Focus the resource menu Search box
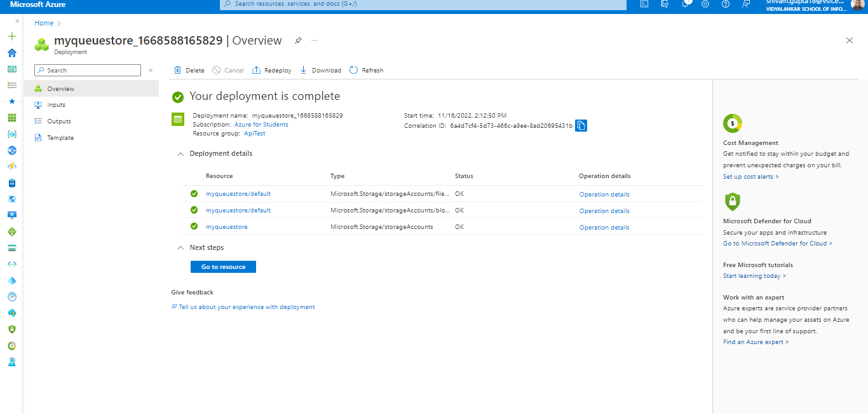Screen dimensions: 868x414 [x=88, y=70]
